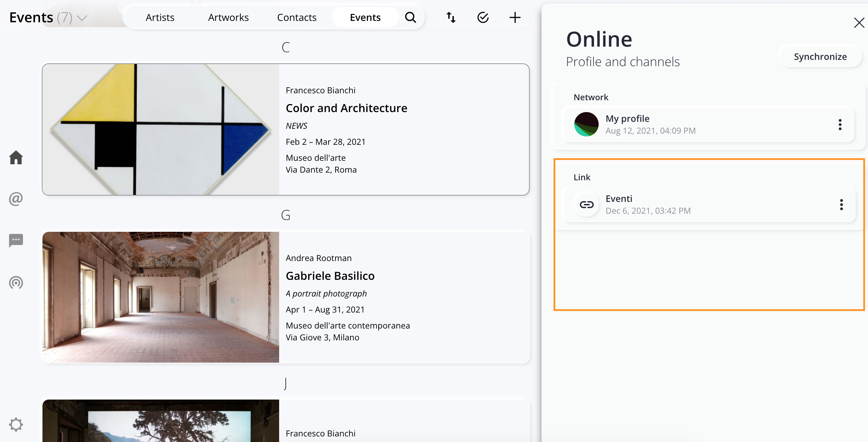
Task: Switch to the Artists tab
Action: point(160,17)
